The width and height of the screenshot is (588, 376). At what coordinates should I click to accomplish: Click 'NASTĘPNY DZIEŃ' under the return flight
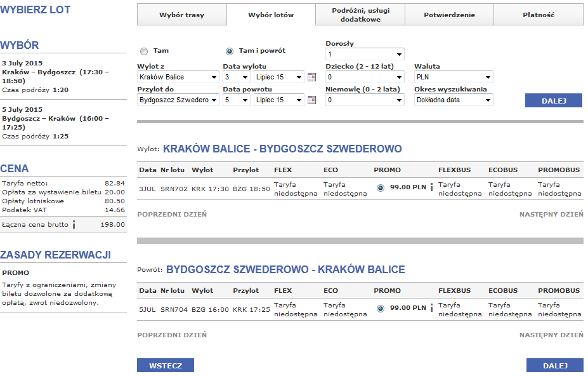pyautogui.click(x=551, y=335)
